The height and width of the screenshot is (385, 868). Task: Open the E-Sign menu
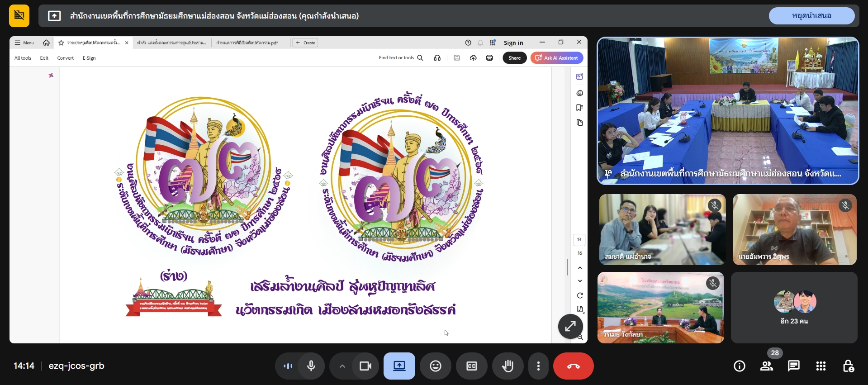[x=89, y=58]
